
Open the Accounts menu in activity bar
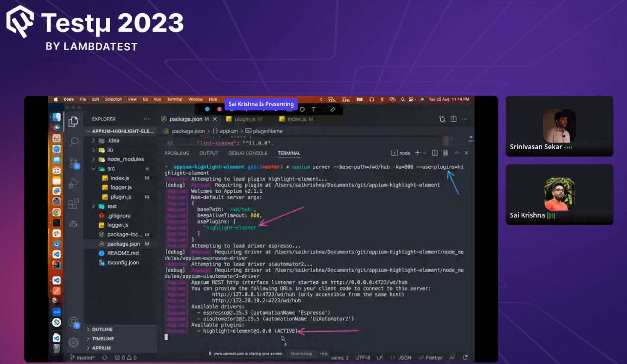(73, 322)
